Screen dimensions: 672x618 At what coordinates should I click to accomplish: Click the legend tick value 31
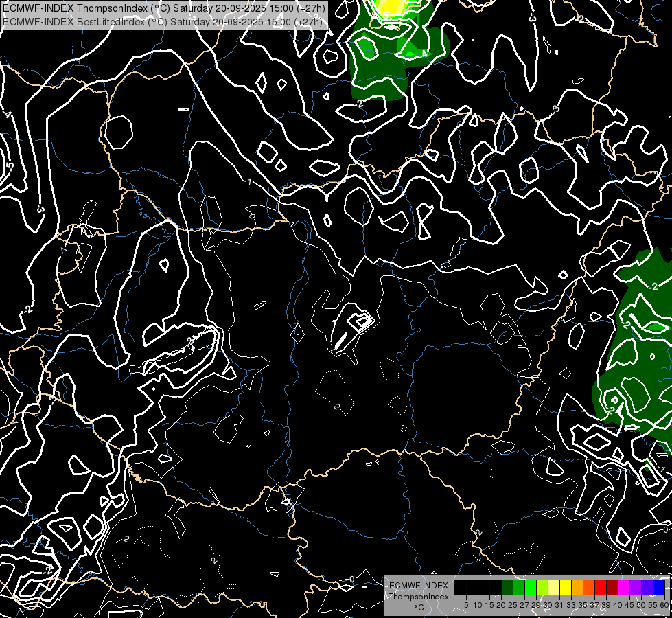click(x=559, y=605)
